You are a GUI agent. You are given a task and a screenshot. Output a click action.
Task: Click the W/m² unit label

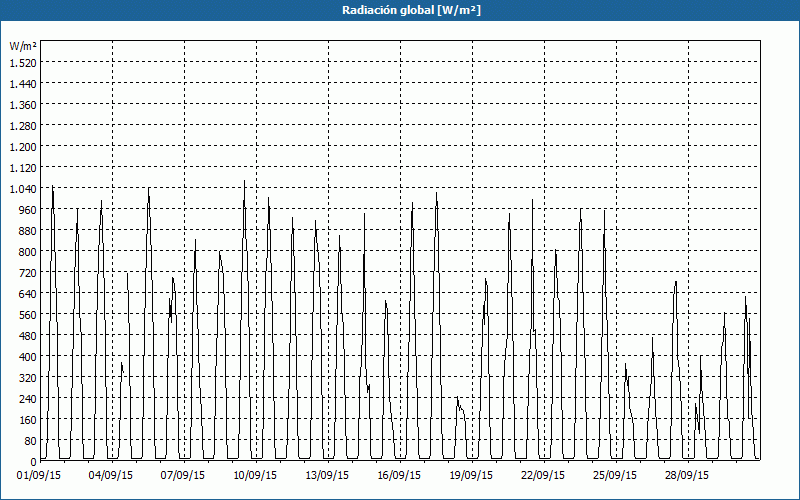[x=23, y=46]
